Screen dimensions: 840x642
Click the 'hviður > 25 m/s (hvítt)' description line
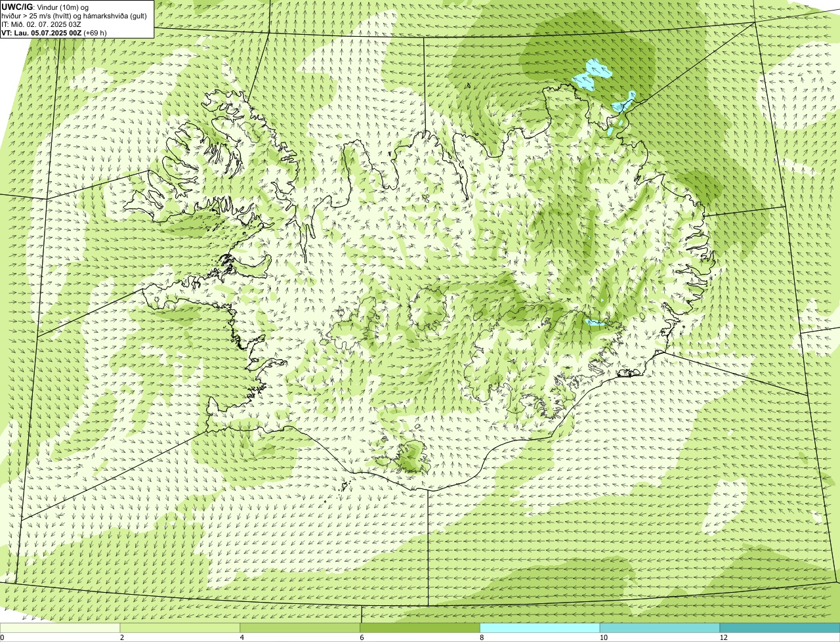pyautogui.click(x=73, y=15)
